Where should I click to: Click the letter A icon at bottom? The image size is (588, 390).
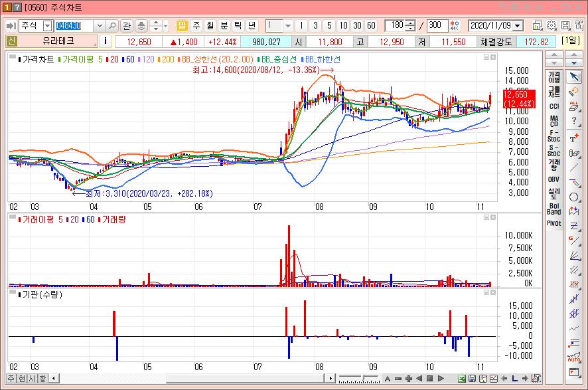point(388,378)
